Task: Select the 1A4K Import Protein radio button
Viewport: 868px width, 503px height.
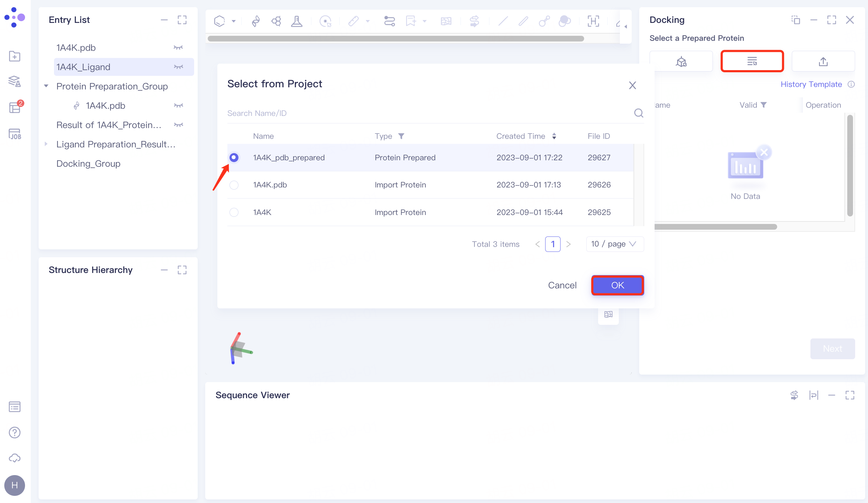Action: (x=234, y=213)
